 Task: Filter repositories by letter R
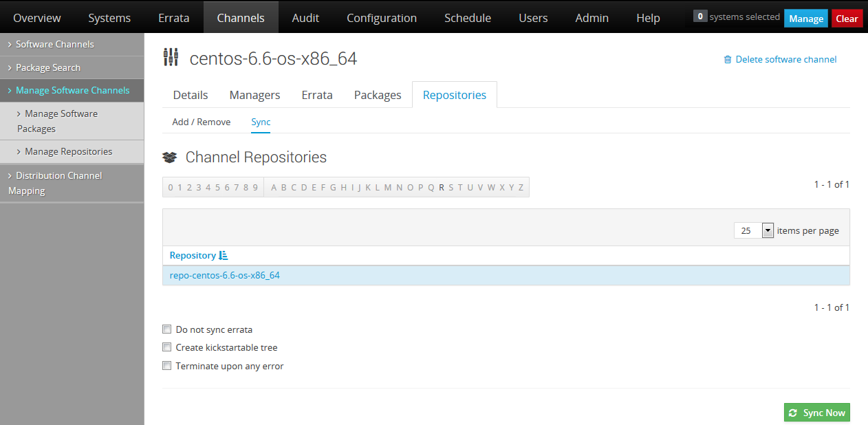point(442,187)
